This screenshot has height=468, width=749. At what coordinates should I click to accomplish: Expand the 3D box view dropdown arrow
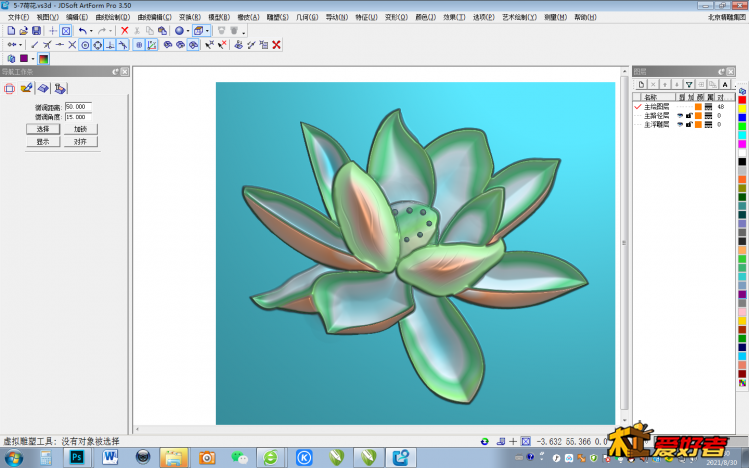pos(207,31)
